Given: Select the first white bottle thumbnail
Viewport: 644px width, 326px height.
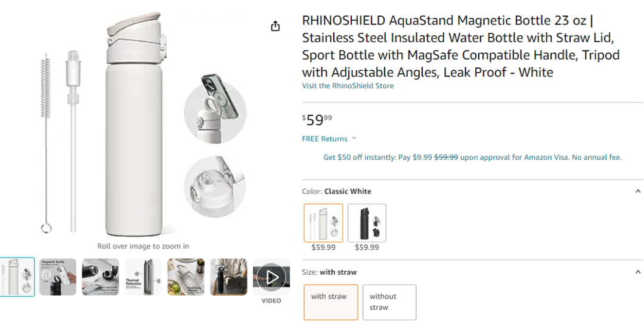Looking at the screenshot, I should [17, 277].
